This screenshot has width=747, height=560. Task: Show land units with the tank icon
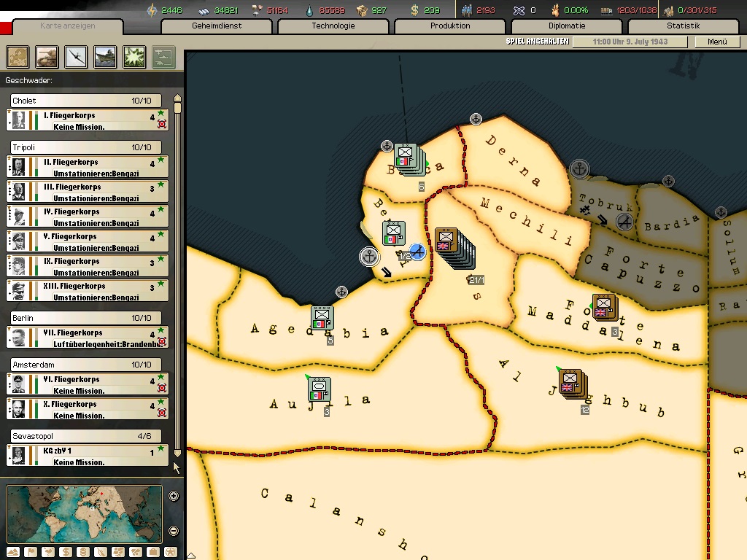[47, 57]
